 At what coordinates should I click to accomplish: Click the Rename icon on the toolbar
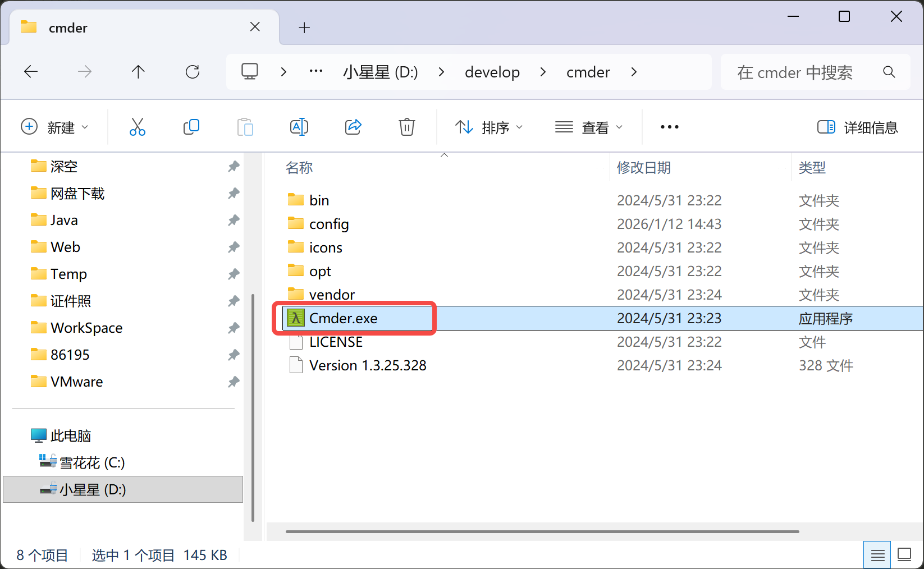pyautogui.click(x=299, y=127)
